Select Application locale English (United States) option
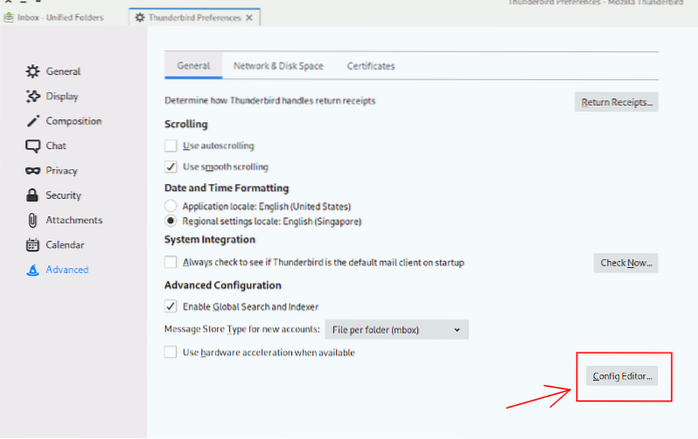Viewport: 698px width, 439px height. coord(171,204)
